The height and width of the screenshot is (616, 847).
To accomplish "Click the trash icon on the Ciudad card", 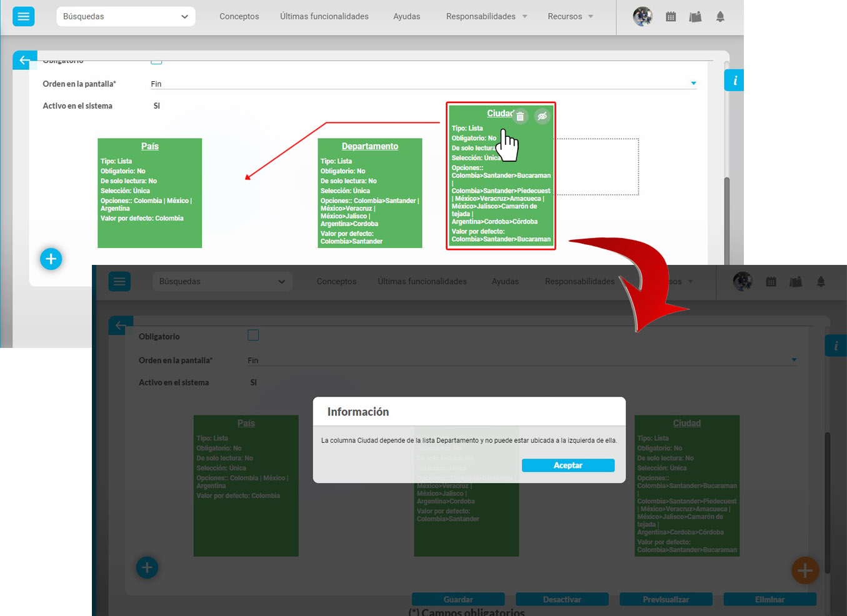I will [520, 116].
